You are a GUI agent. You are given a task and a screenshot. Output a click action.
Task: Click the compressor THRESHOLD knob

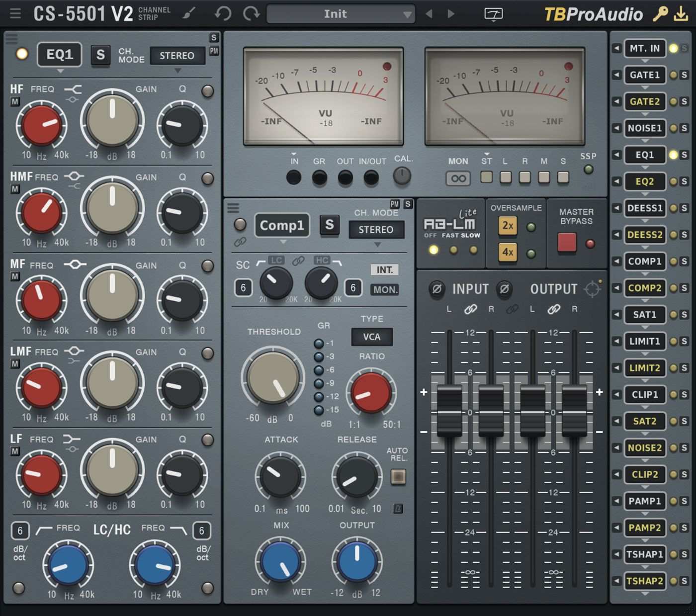tap(273, 378)
